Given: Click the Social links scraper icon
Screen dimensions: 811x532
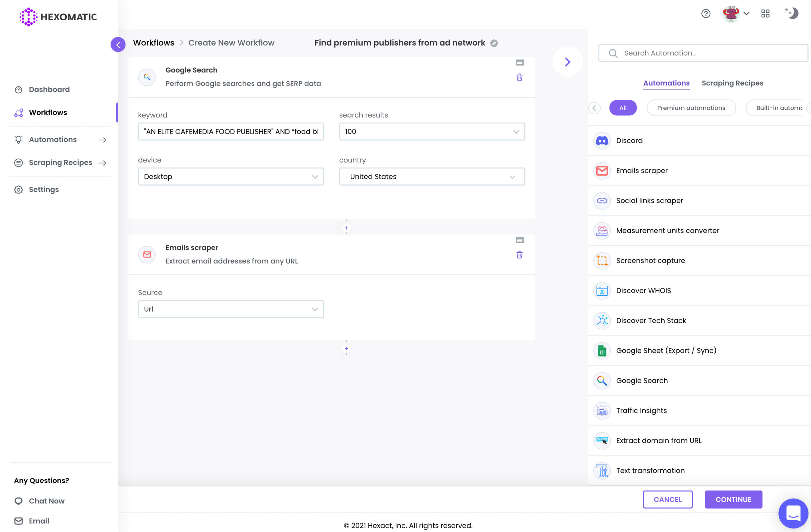Looking at the screenshot, I should 602,200.
